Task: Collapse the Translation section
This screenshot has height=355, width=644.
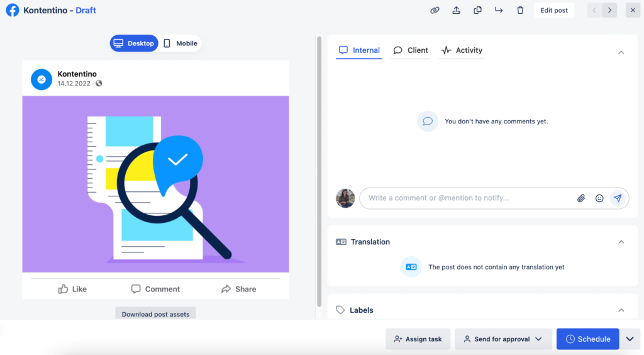Action: (621, 242)
